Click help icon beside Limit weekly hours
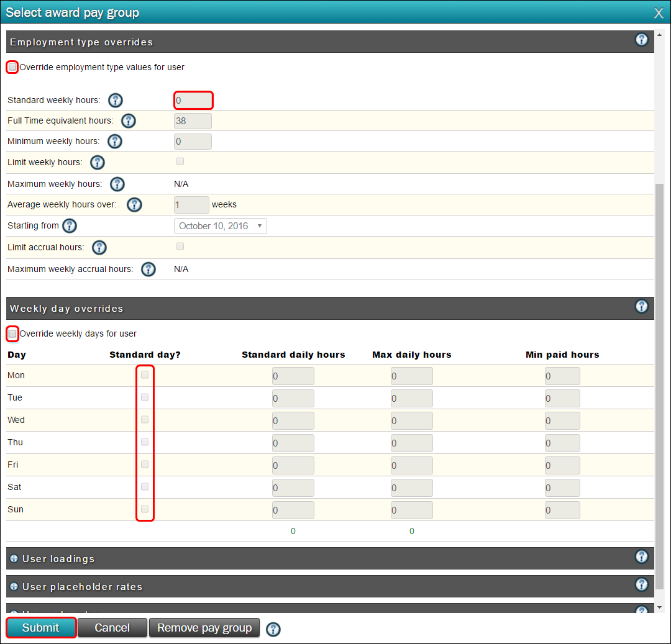 (x=98, y=163)
